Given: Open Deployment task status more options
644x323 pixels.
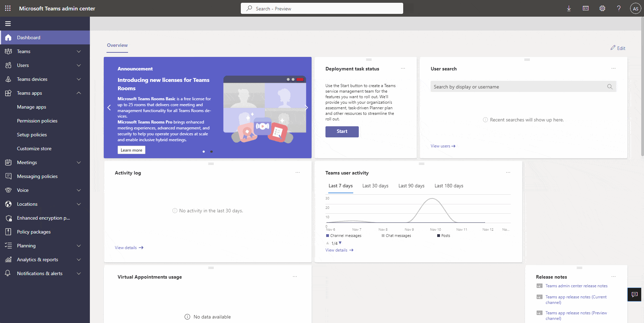Looking at the screenshot, I should [x=403, y=68].
